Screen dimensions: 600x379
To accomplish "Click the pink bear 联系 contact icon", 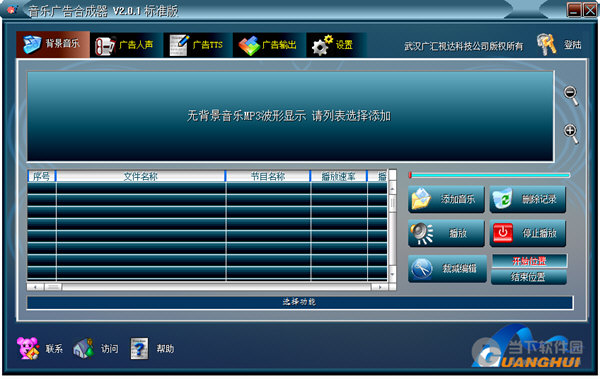I will tap(28, 348).
